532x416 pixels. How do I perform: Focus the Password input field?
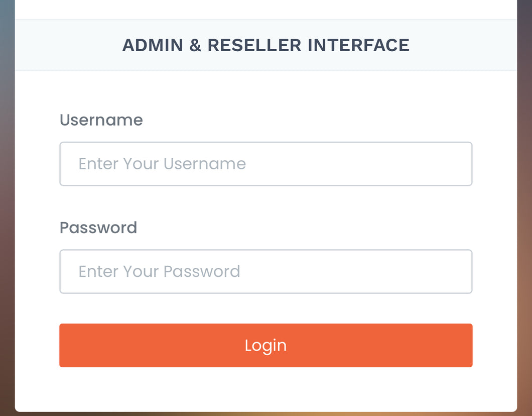[x=265, y=271]
